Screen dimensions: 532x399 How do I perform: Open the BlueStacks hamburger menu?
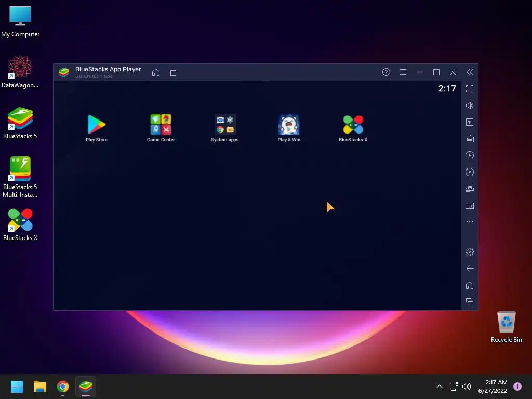tap(403, 72)
